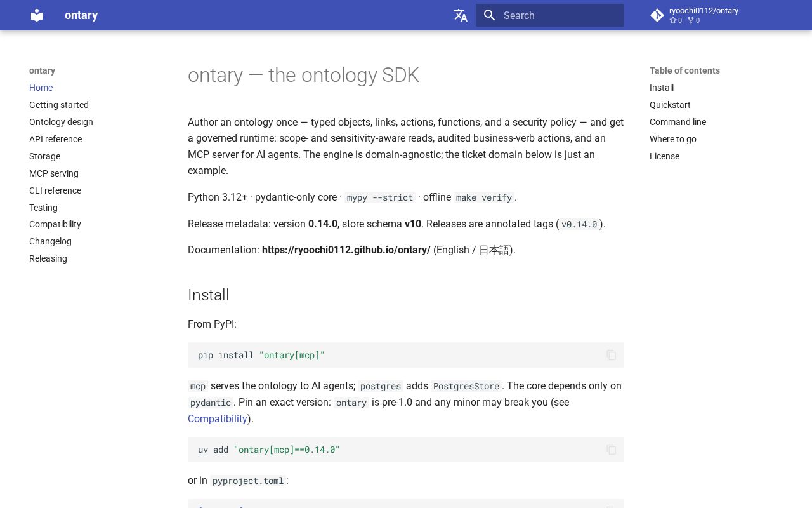Click the 'mypy --strict' inline code

click(380, 197)
